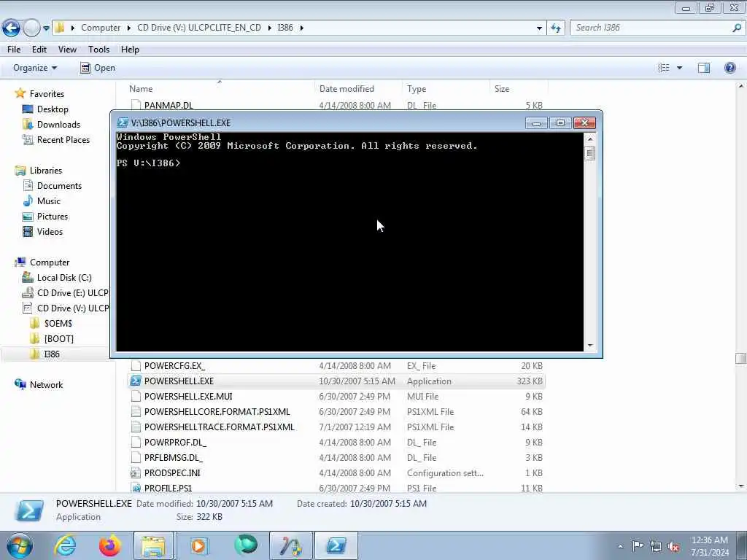Image resolution: width=747 pixels, height=560 pixels.
Task: Select the POWERSHELL.EXE file row
Action: tap(336, 381)
